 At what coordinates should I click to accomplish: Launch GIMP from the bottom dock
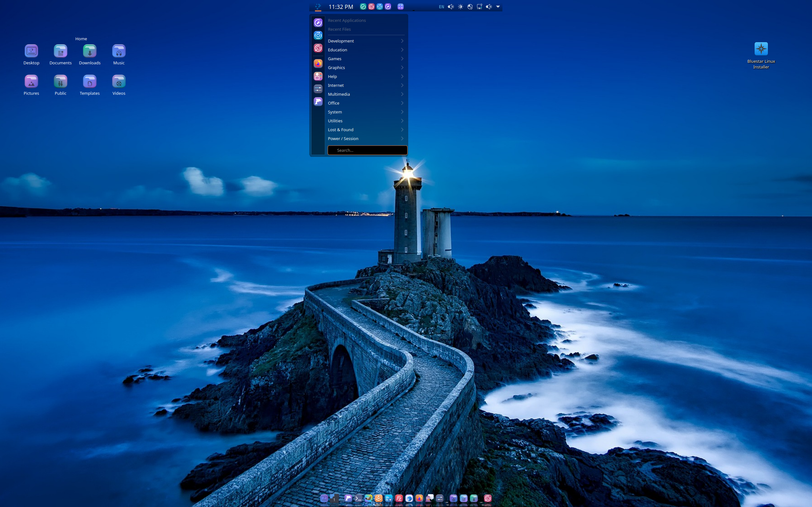[x=369, y=498]
